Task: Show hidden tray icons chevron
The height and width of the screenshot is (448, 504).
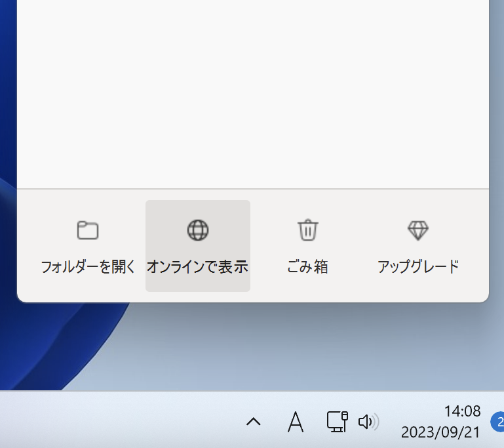Action: click(x=253, y=422)
